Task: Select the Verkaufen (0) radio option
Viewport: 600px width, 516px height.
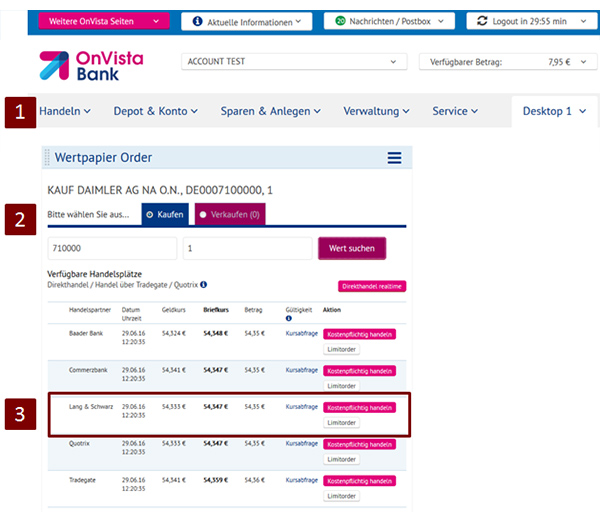Action: click(x=203, y=214)
